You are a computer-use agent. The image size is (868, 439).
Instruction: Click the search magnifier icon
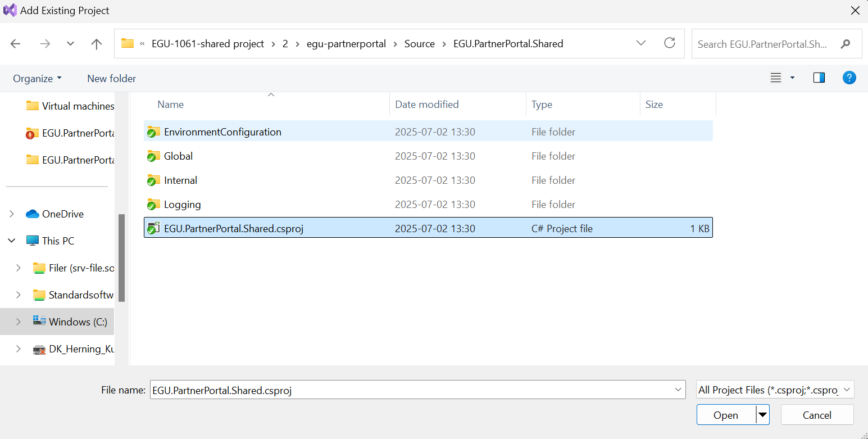(x=845, y=44)
